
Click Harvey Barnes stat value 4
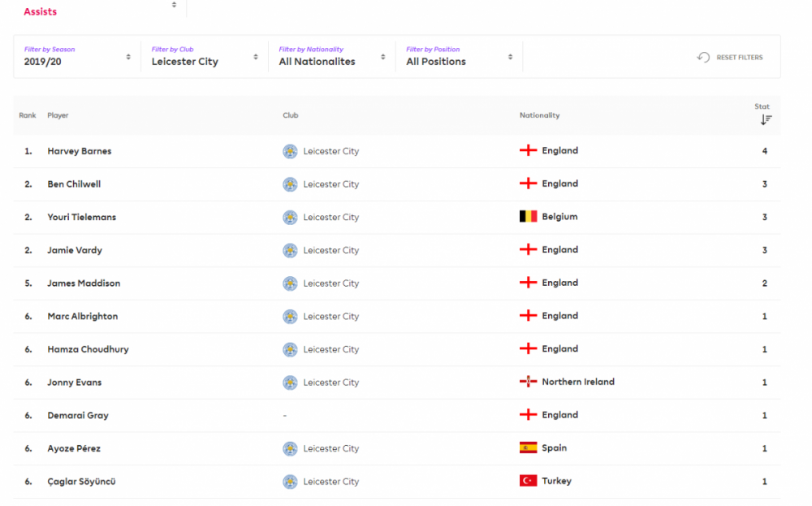tap(764, 151)
